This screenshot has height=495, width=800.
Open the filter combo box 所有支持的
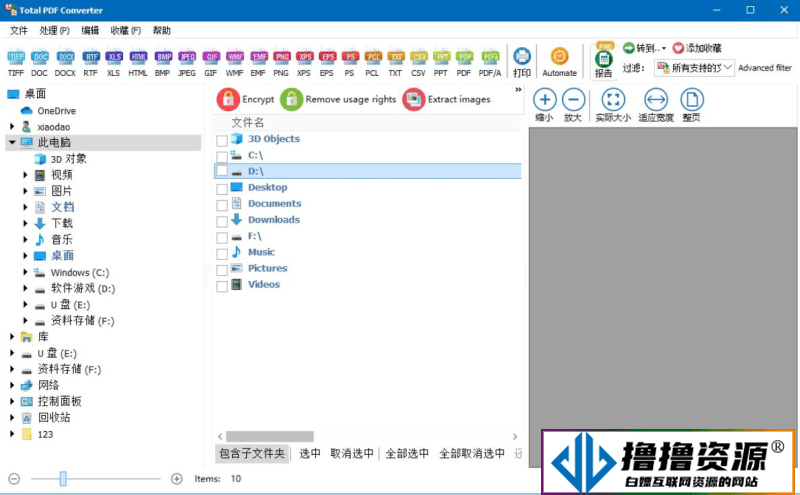click(694, 67)
